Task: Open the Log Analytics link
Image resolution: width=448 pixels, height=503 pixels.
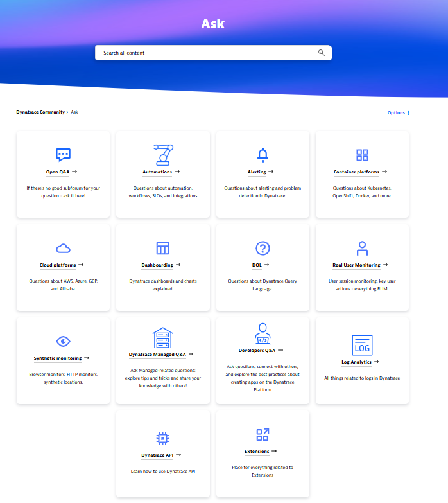Action: click(356, 362)
